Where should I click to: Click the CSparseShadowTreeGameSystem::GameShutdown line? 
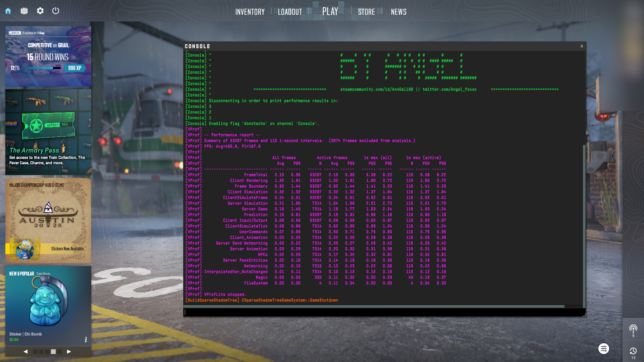pyautogui.click(x=290, y=300)
